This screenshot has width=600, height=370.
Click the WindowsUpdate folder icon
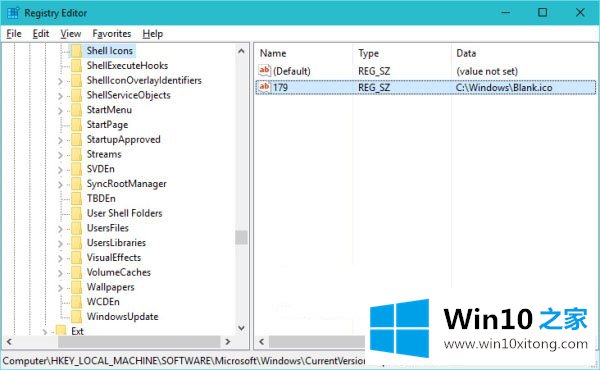click(77, 317)
